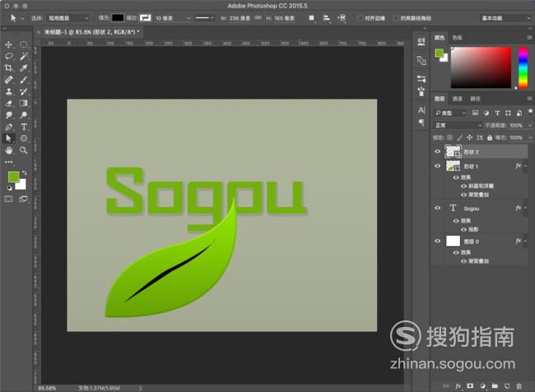Switch to the 路径 paths tab
The image size is (535, 392).
[x=475, y=99]
